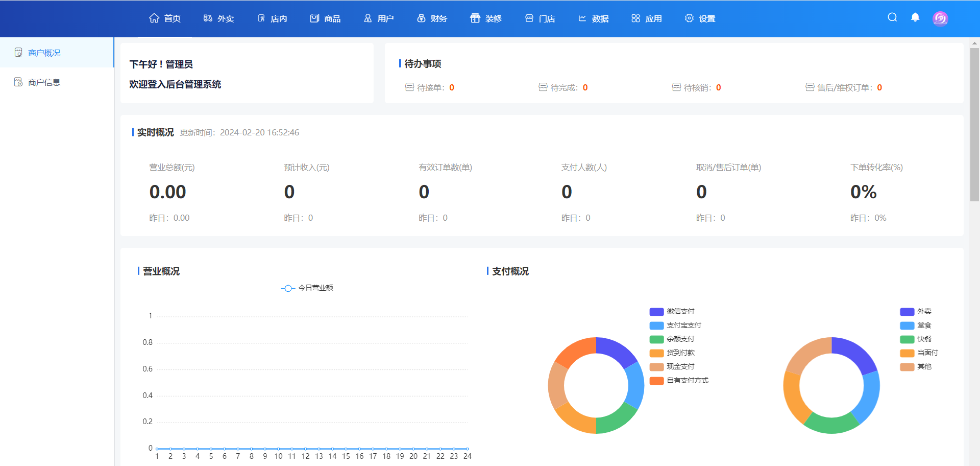The width and height of the screenshot is (980, 466).
Task: Click the shop icon beside 装修
Action: click(475, 18)
